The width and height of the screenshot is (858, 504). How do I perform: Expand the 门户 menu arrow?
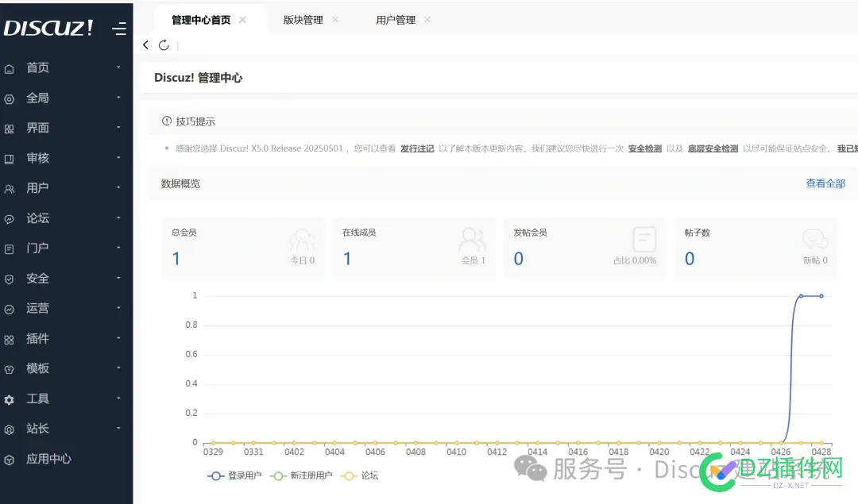[118, 248]
